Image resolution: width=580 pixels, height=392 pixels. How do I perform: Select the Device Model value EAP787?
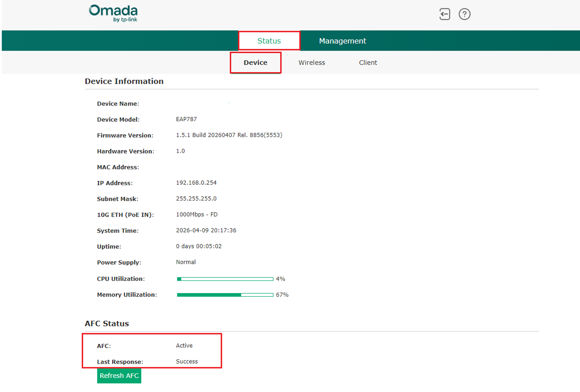[x=186, y=119]
